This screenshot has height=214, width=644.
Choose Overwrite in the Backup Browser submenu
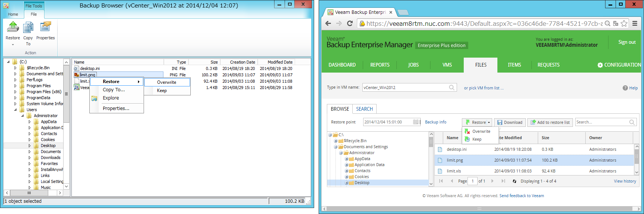coord(167,82)
